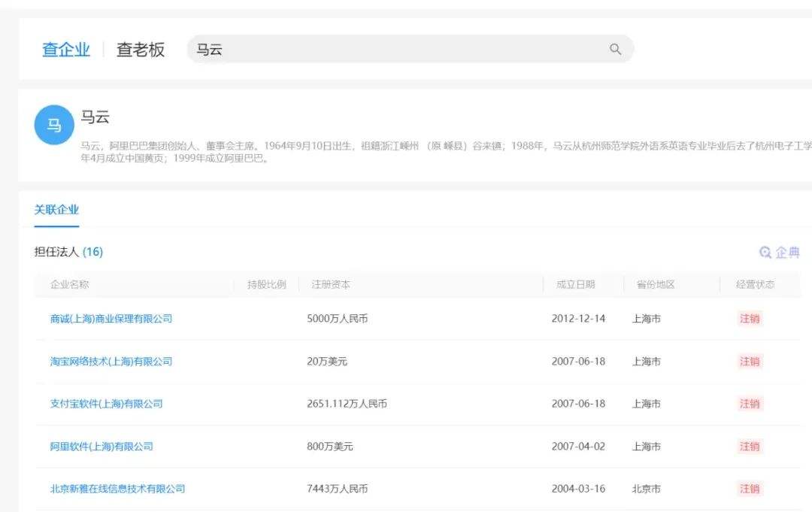This screenshot has height=512, width=812.
Task: Click the 马云 name heading
Action: point(95,117)
